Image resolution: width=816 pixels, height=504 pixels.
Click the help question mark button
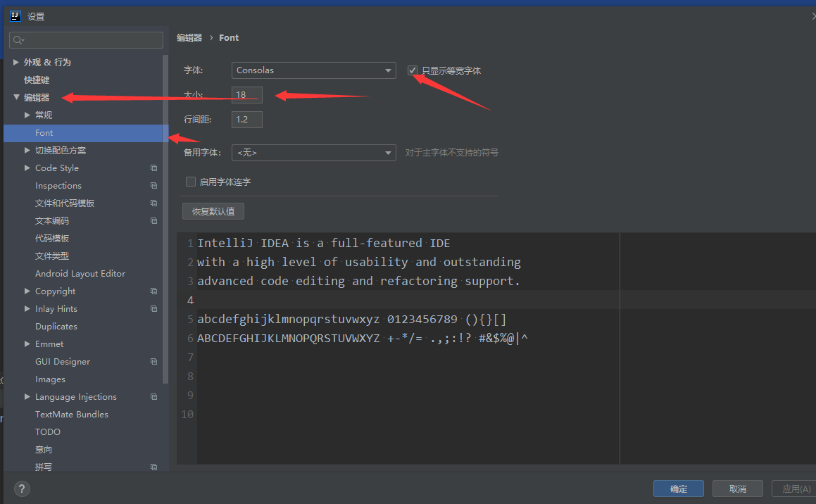point(22,489)
